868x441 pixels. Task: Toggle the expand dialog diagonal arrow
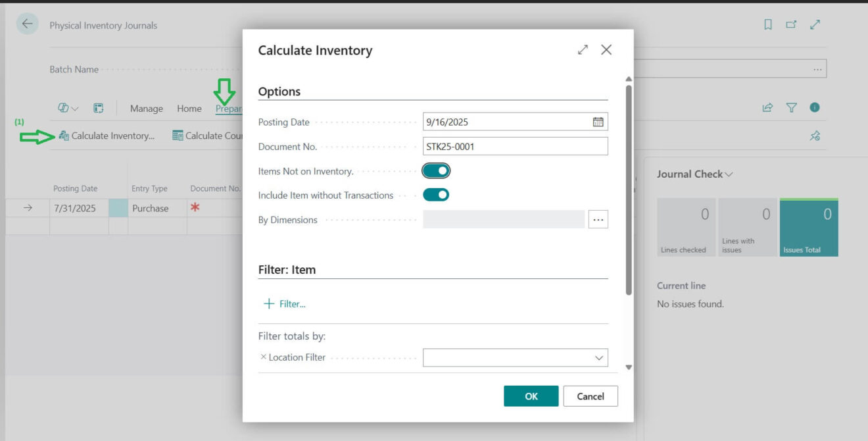pos(583,49)
